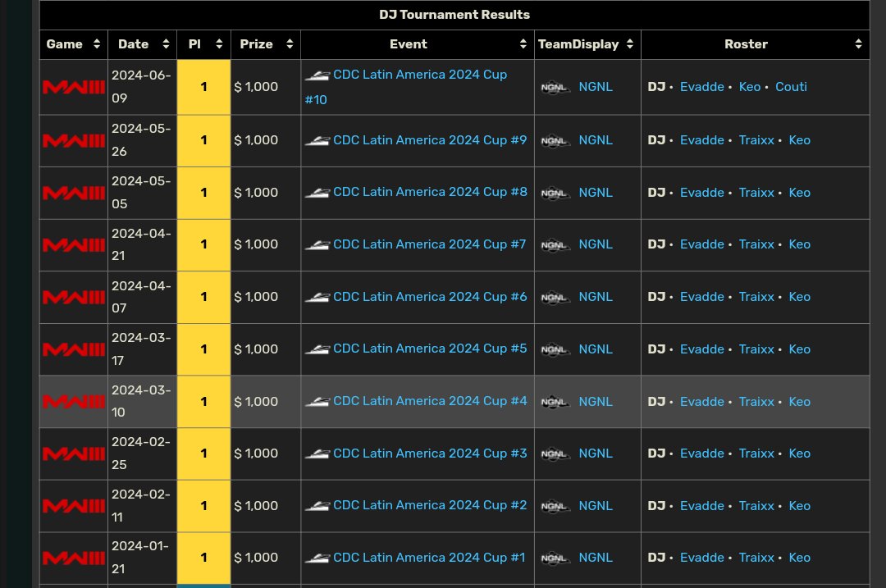Image resolution: width=886 pixels, height=588 pixels.
Task: Open Evadde player link in Cup #8 roster
Action: click(x=701, y=193)
